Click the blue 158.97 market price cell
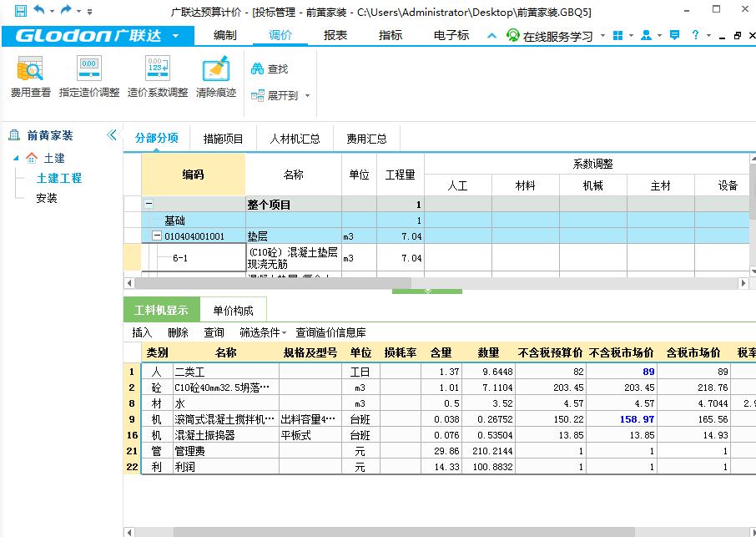The image size is (756, 537). [622, 418]
